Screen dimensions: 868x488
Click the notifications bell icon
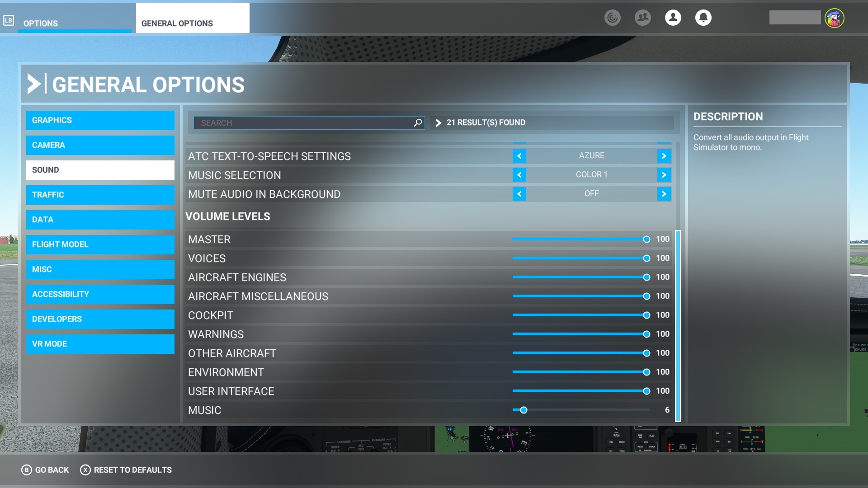tap(703, 17)
